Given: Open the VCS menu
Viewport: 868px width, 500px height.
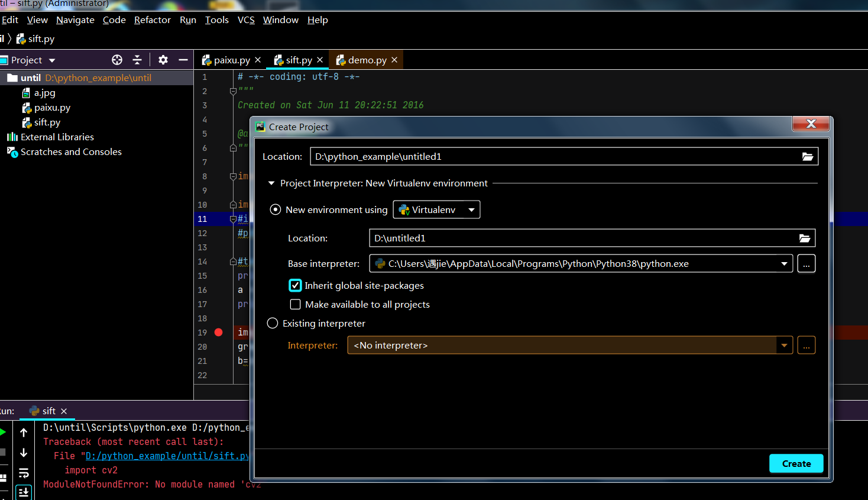Looking at the screenshot, I should click(246, 20).
